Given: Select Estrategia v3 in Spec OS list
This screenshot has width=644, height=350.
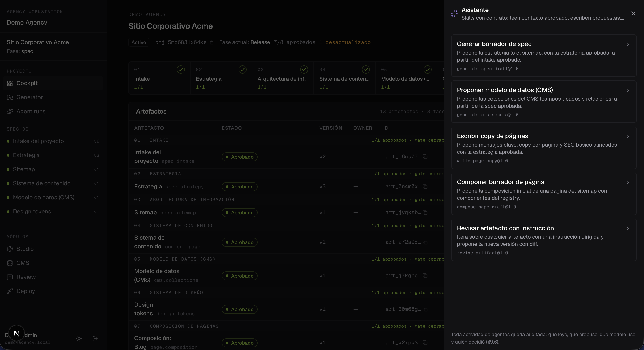Looking at the screenshot, I should click(x=53, y=155).
